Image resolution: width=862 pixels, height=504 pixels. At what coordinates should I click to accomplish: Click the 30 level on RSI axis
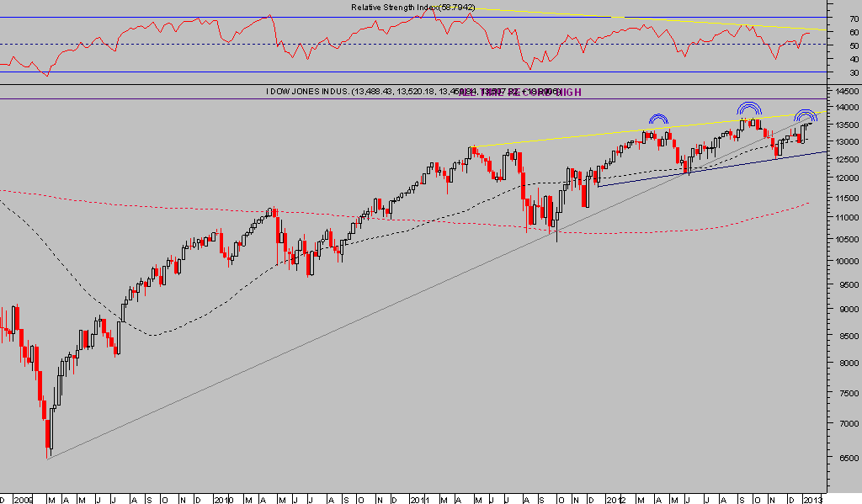tap(842, 73)
